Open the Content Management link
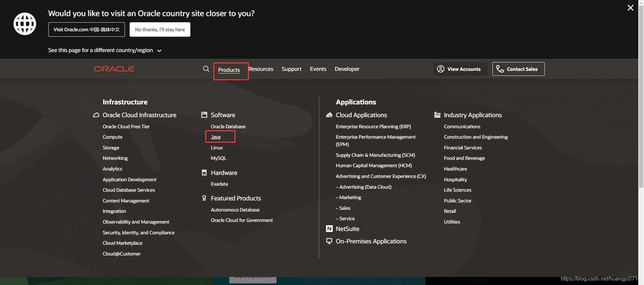Image resolution: width=644 pixels, height=285 pixels. [x=126, y=201]
